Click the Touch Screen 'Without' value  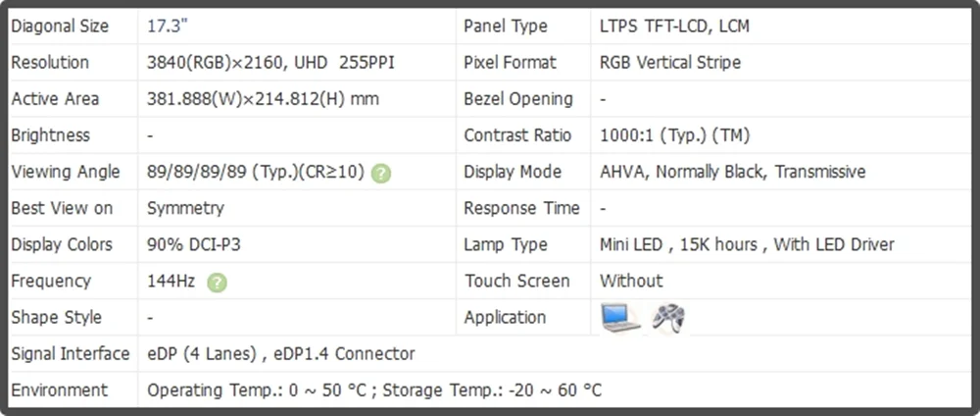pyautogui.click(x=631, y=281)
